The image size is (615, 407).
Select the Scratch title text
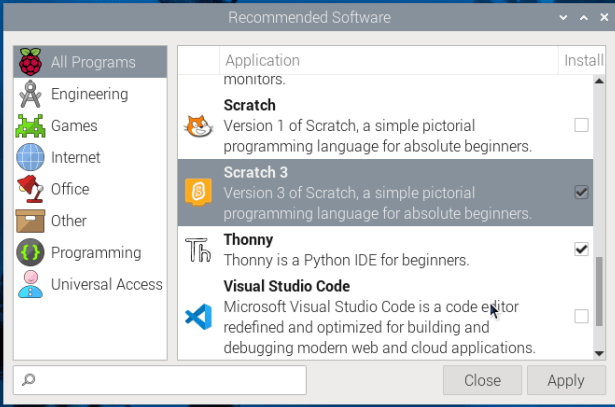(249, 105)
